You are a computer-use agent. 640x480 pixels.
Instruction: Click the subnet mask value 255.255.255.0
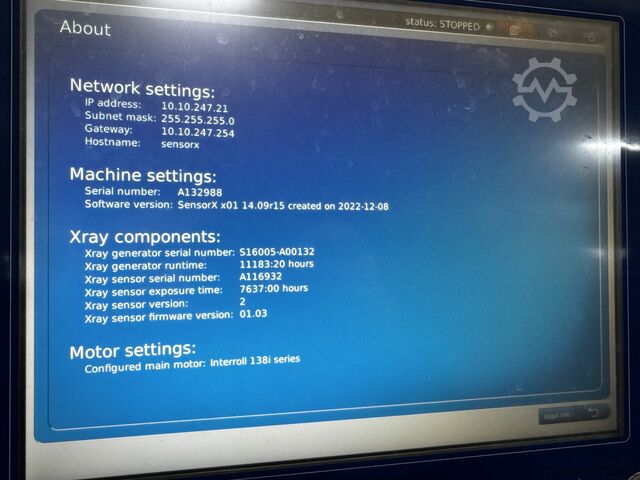[x=198, y=119]
